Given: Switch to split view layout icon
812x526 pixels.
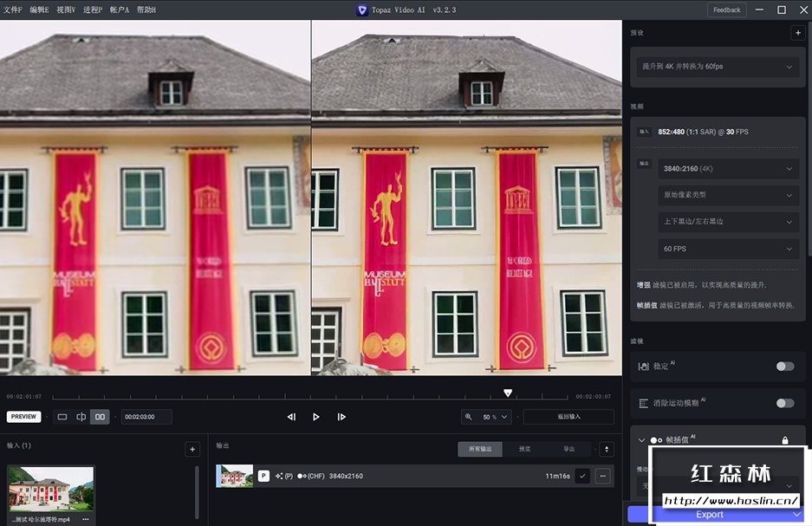Looking at the screenshot, I should tap(81, 417).
